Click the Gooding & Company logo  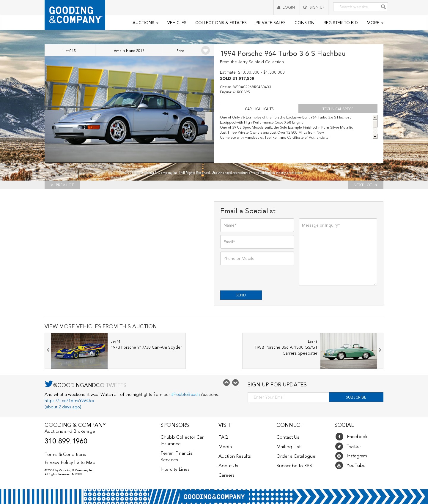tap(75, 15)
